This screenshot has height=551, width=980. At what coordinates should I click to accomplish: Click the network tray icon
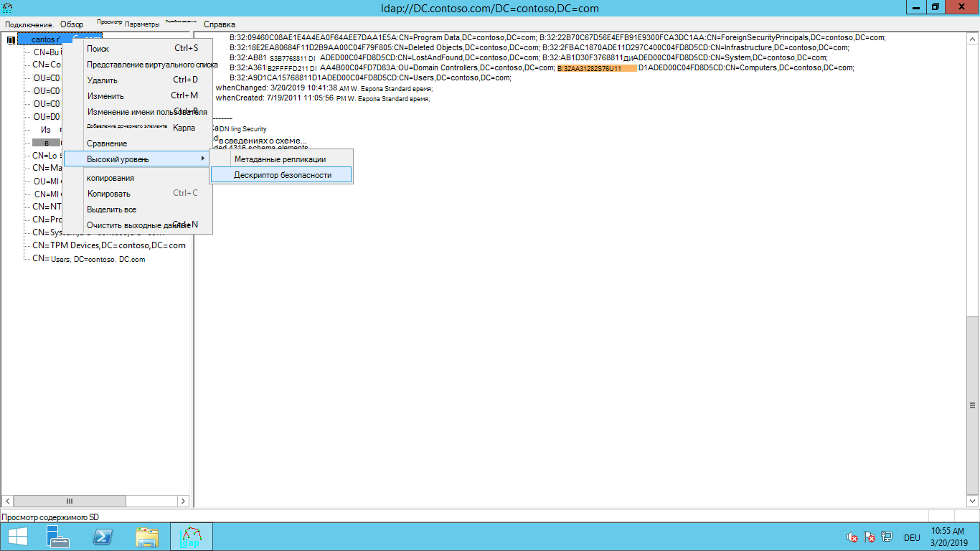point(887,537)
